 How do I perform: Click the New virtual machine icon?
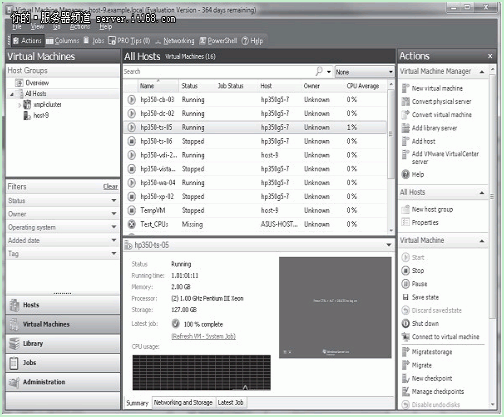(x=405, y=88)
